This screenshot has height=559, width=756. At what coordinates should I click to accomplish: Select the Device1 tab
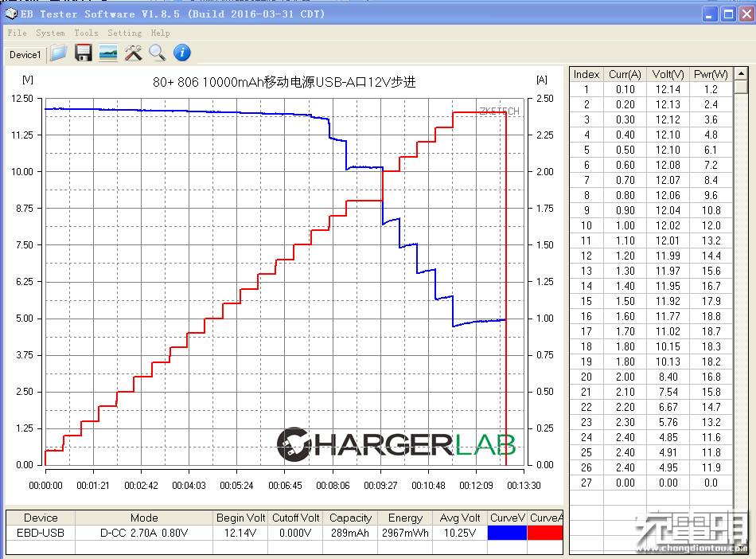tap(25, 54)
